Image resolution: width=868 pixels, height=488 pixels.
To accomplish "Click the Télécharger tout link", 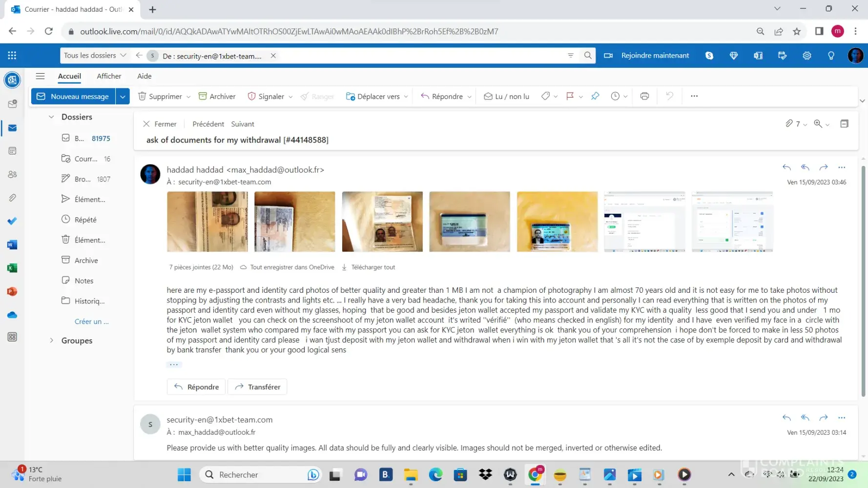I will (x=372, y=267).
